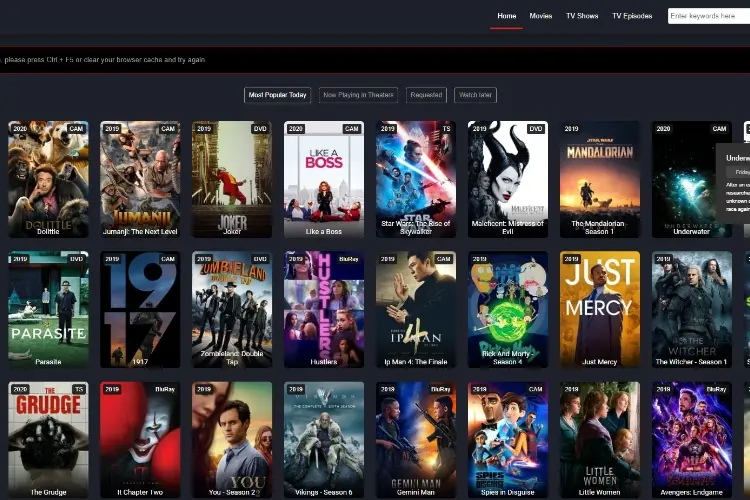Click the BluRay badge on Avengers: Endgame
Screen dimensions: 750x500
click(x=717, y=389)
